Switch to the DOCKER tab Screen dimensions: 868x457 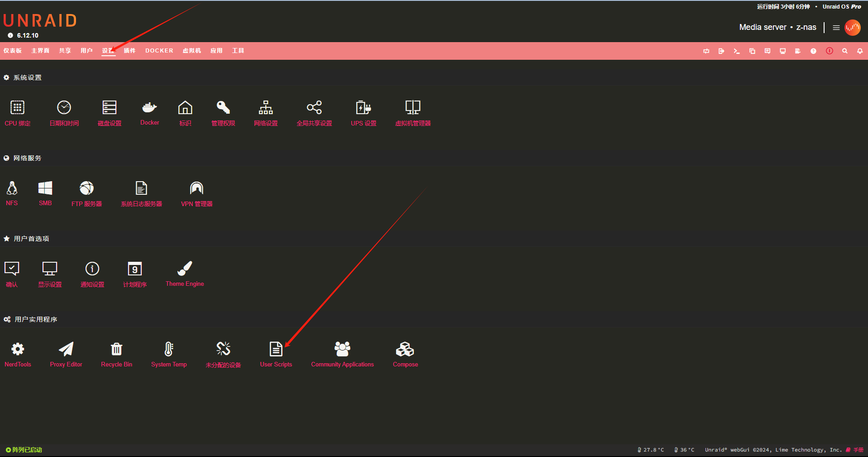(159, 51)
